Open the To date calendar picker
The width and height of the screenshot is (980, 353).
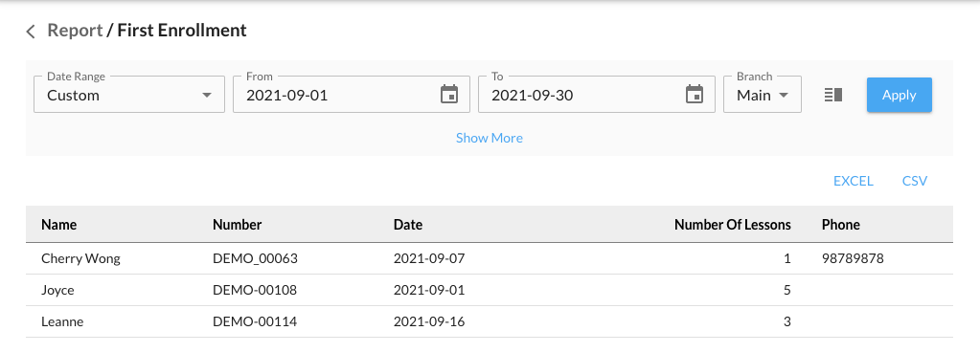click(695, 95)
